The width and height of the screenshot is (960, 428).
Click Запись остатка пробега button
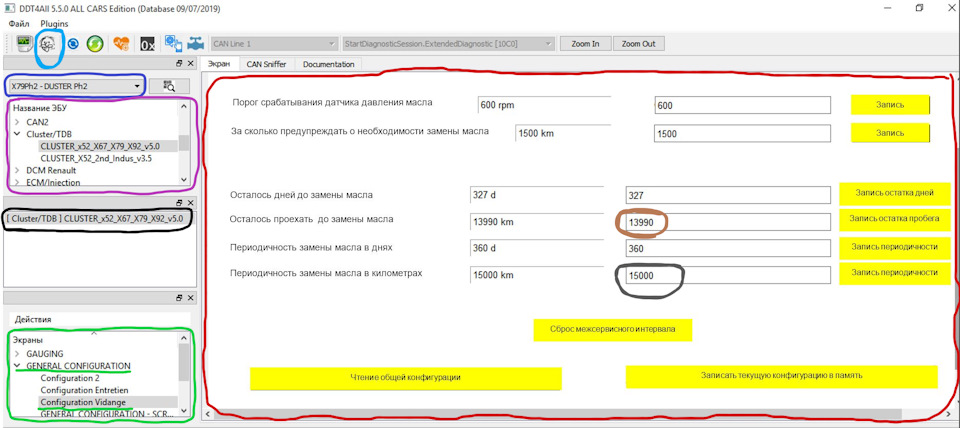[x=894, y=219]
